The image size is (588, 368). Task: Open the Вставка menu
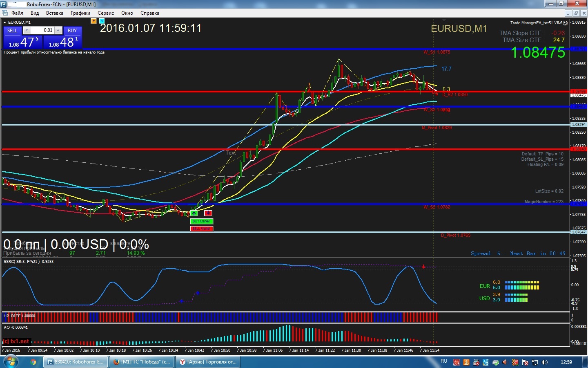coord(54,13)
